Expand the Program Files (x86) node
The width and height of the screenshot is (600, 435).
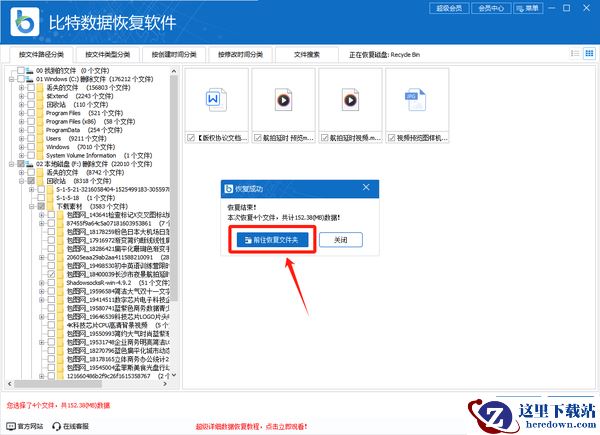(x=21, y=122)
